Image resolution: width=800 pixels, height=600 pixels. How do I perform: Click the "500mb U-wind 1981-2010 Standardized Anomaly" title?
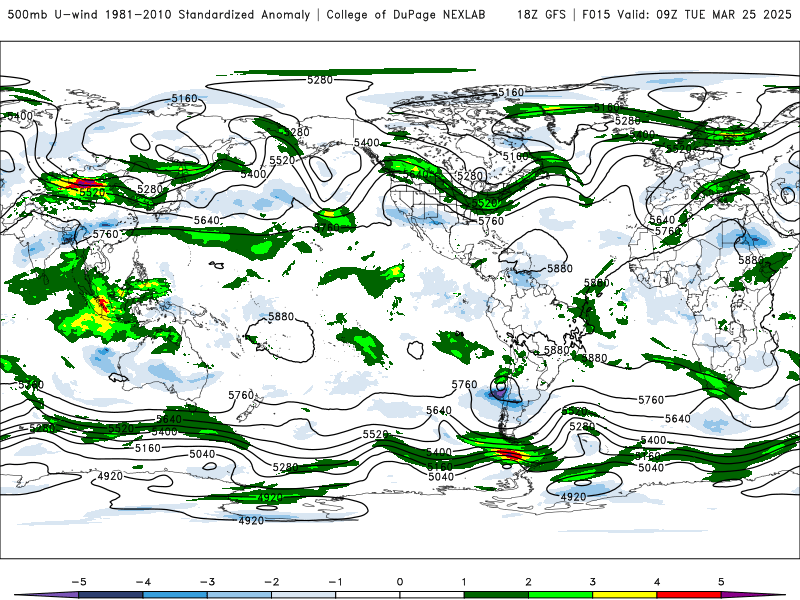(159, 15)
